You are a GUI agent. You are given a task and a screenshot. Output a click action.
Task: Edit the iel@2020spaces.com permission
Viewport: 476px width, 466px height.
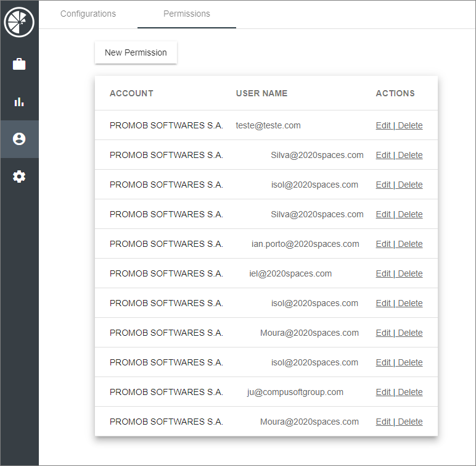[384, 273]
